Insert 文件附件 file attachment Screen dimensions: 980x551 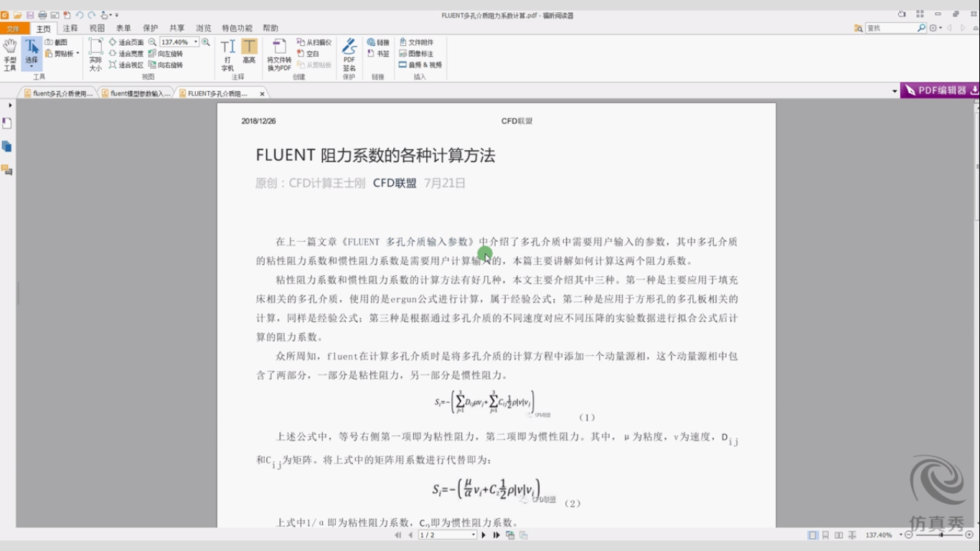(416, 42)
